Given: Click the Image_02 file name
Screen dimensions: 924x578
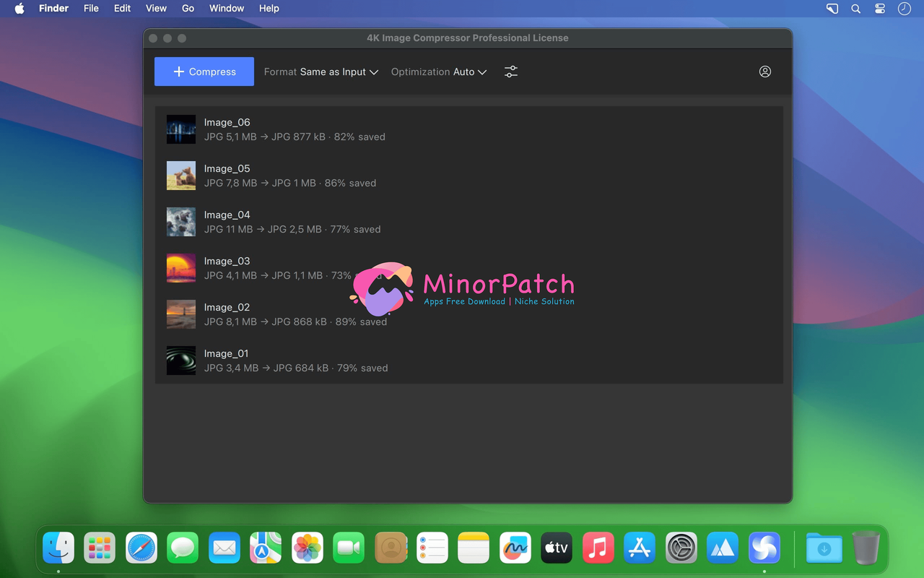Looking at the screenshot, I should pyautogui.click(x=227, y=307).
